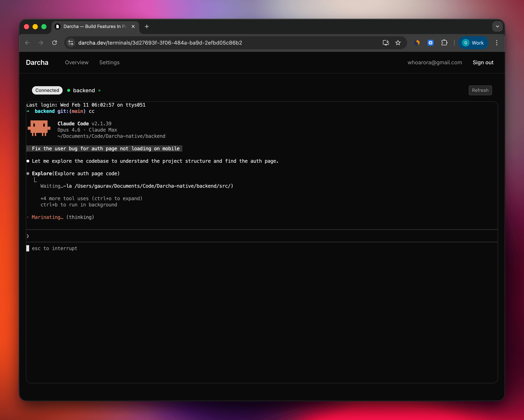This screenshot has width=524, height=420.
Task: Open the Extensions puzzle piece icon
Action: point(445,43)
